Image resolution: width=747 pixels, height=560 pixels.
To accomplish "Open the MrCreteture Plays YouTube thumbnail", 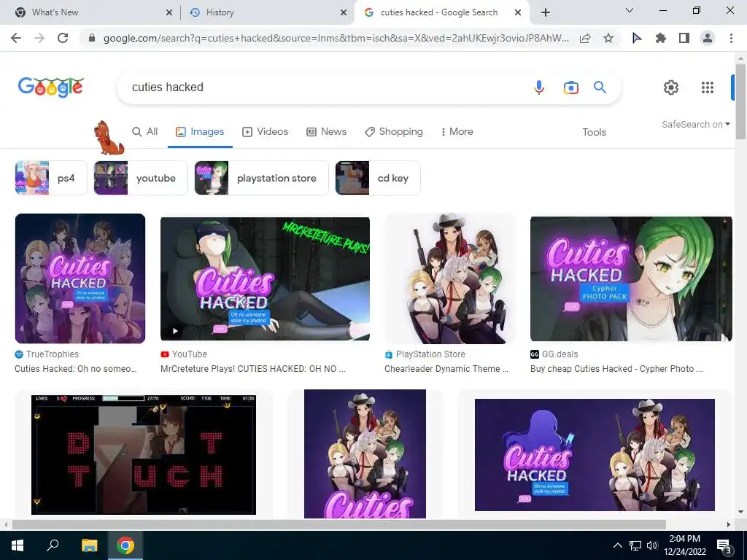I will [x=265, y=279].
